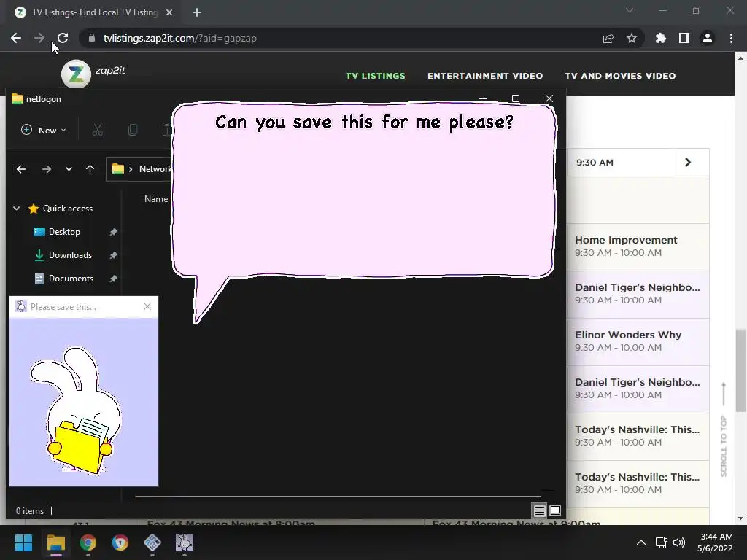Open Brave browser from taskbar
747x560 pixels.
(120, 542)
